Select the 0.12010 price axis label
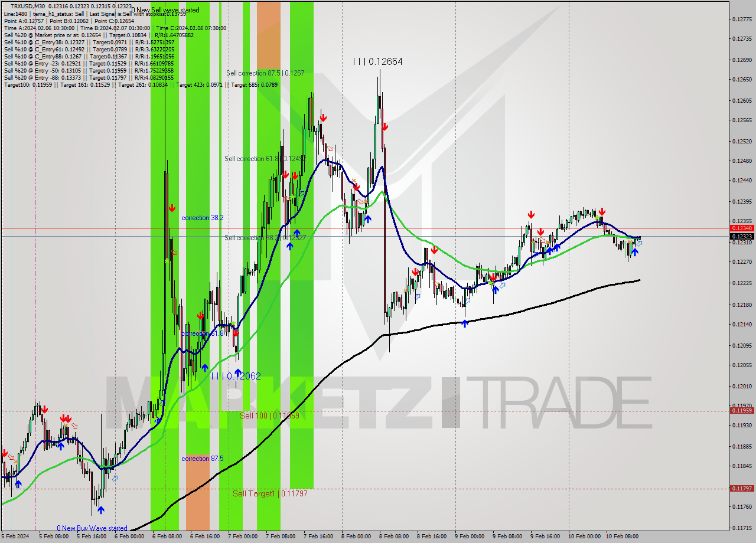The image size is (756, 543). click(x=741, y=386)
